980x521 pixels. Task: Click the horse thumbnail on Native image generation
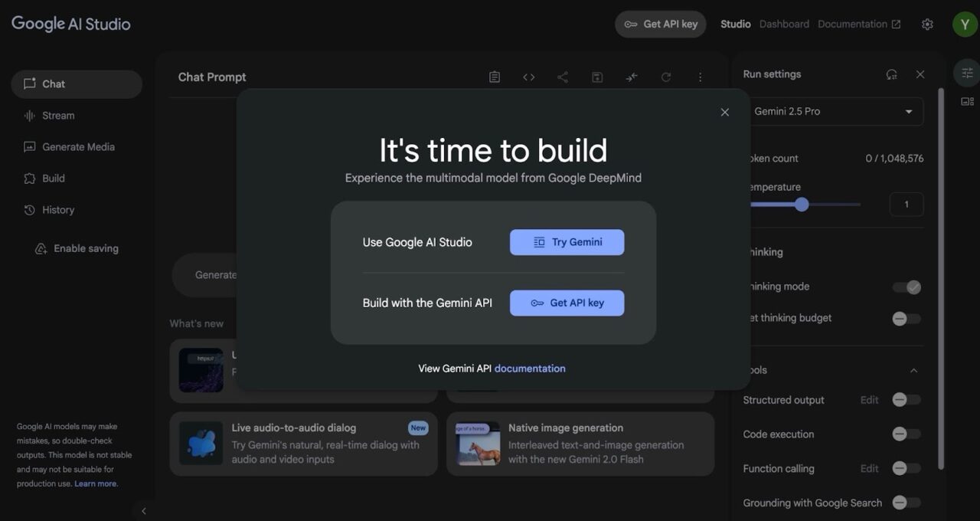[478, 444]
